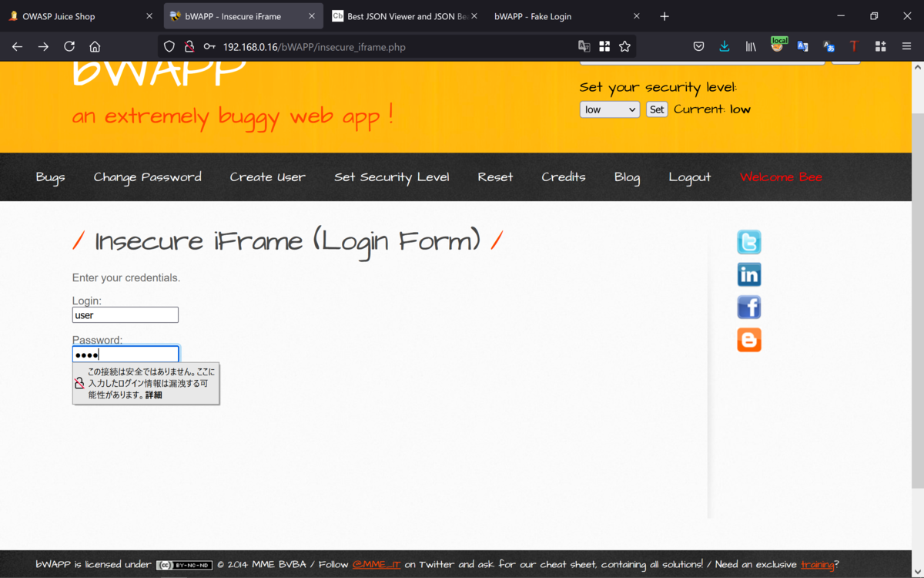Image resolution: width=924 pixels, height=578 pixels.
Task: Click the Japanese translate extension icon
Action: 829,47
